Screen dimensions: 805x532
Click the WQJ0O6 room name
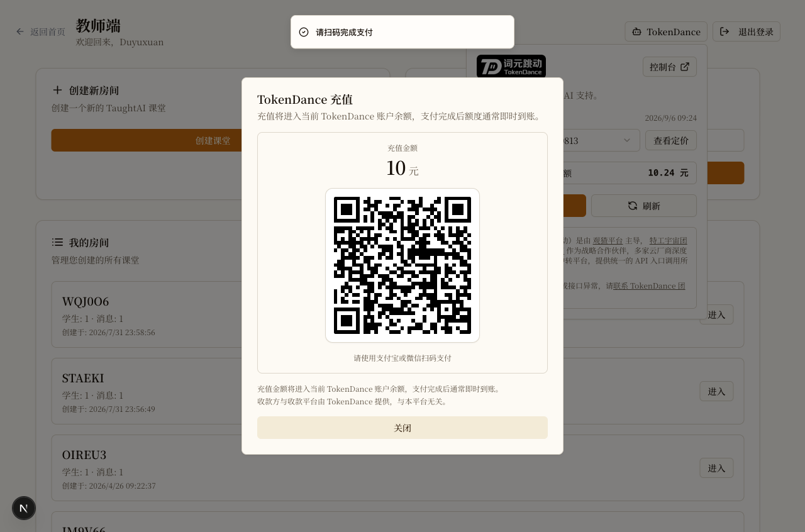86,301
